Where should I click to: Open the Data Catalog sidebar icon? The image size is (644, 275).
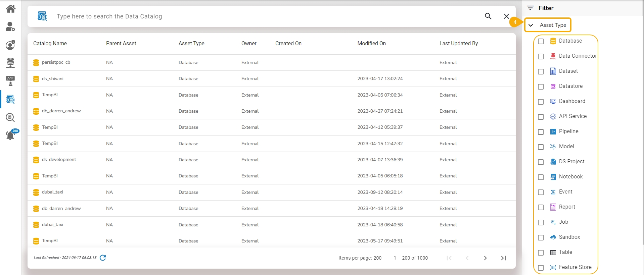tap(10, 99)
